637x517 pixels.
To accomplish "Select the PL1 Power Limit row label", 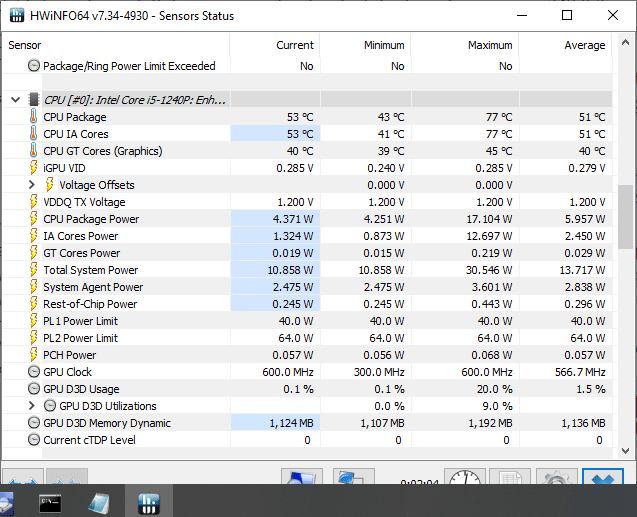I will pos(80,321).
